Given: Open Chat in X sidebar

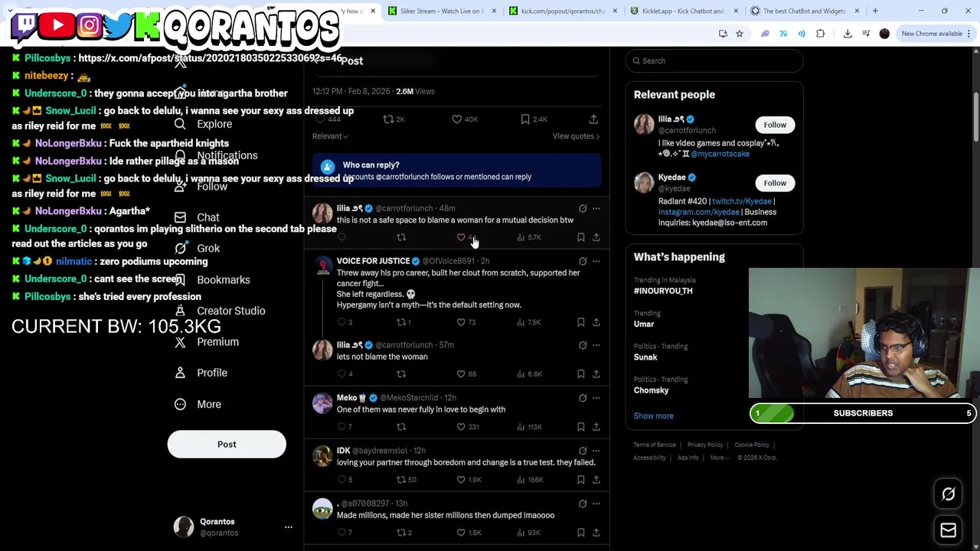Looking at the screenshot, I should click(x=197, y=217).
